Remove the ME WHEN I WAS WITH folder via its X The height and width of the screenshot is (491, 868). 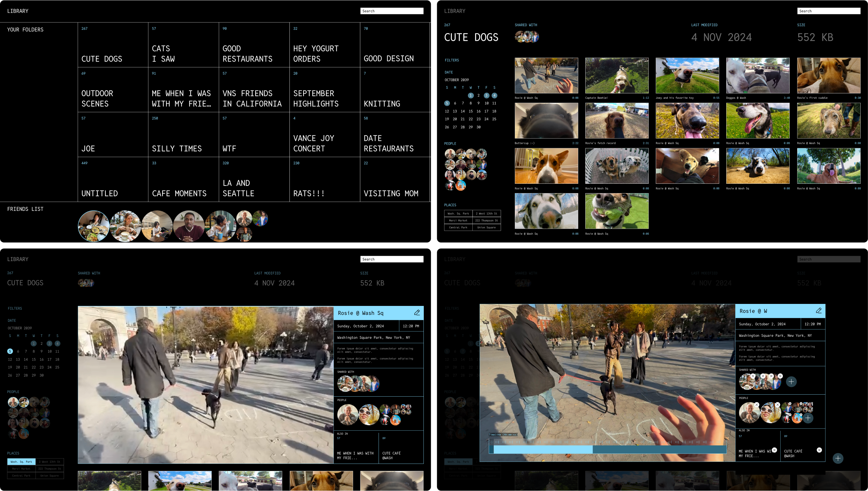click(x=775, y=450)
